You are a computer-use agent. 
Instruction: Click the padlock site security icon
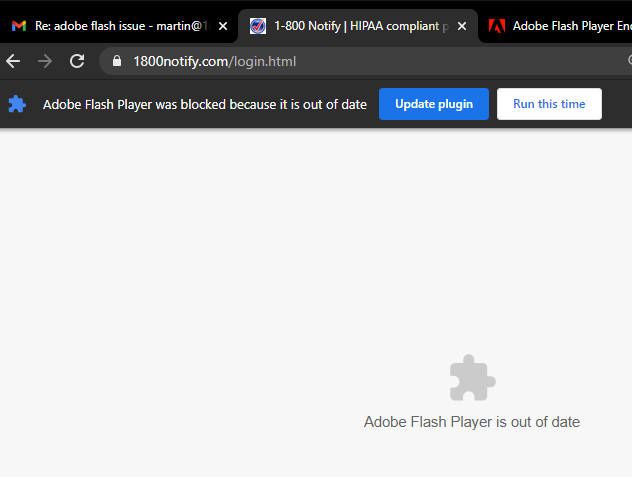pyautogui.click(x=117, y=62)
